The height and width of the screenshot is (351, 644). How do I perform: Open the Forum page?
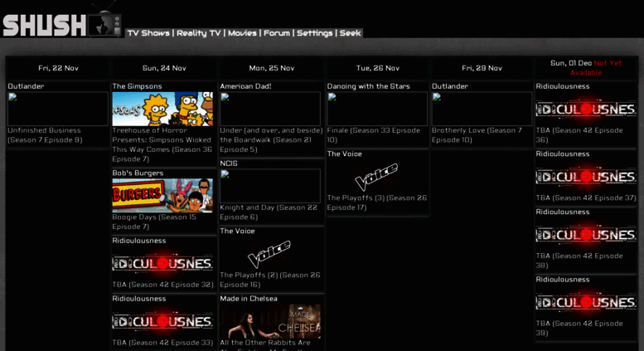coord(276,33)
